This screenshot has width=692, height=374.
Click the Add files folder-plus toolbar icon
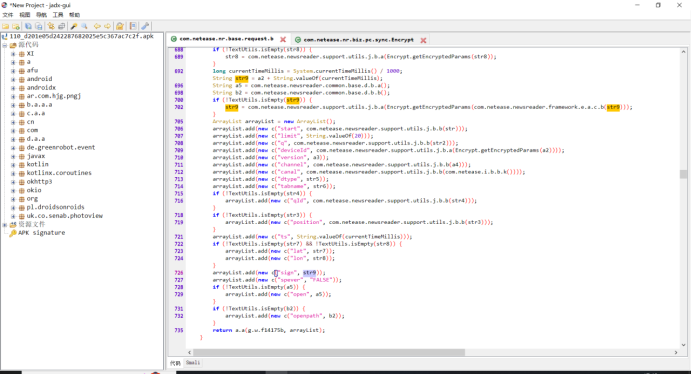pyautogui.click(x=16, y=26)
